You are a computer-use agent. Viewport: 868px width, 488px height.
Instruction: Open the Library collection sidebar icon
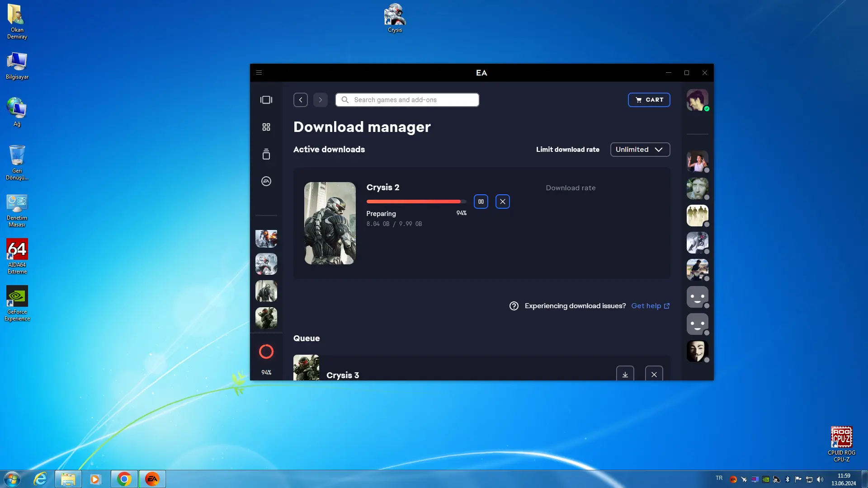point(266,154)
